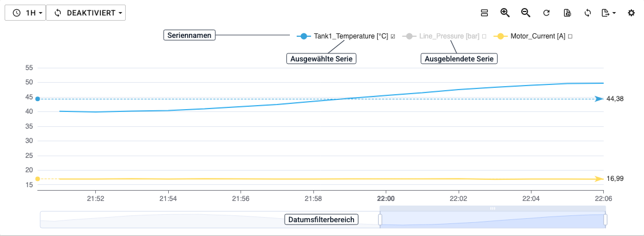Reset the chart with the single-arrow reload icon

point(546,13)
